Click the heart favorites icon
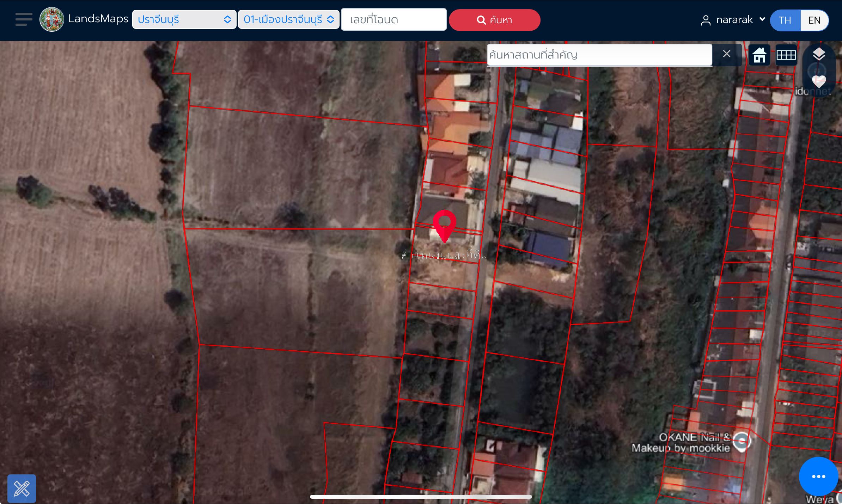Screen dimensions: 842x504 tap(819, 82)
